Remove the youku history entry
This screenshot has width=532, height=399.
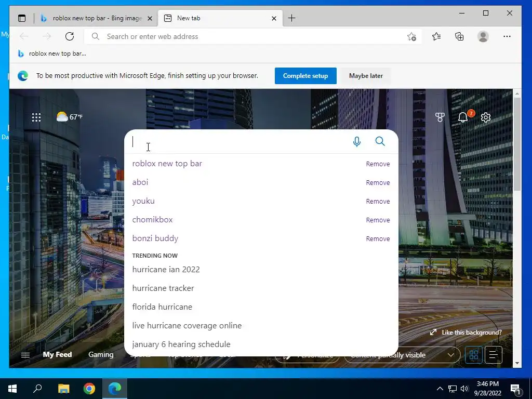tap(378, 201)
